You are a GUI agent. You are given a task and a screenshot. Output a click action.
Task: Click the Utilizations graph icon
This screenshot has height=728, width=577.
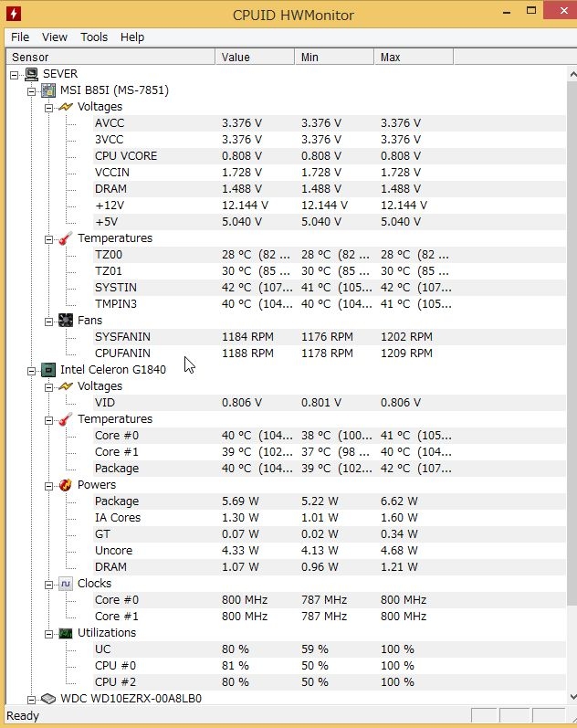coord(65,633)
